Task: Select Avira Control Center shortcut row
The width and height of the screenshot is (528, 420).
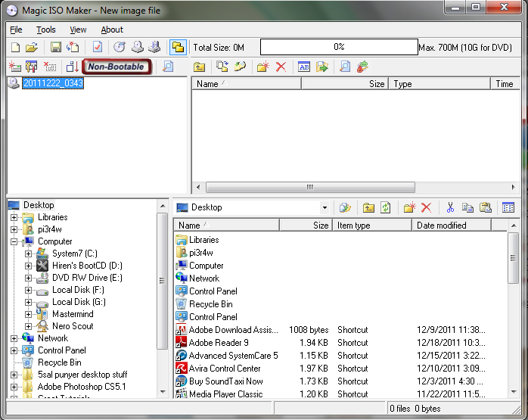Action: tap(340, 369)
